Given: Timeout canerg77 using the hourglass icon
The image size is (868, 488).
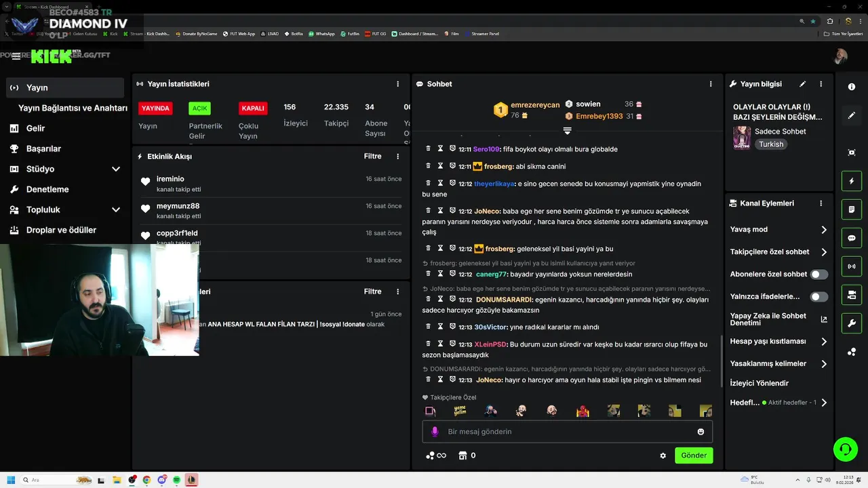Looking at the screenshot, I should click(440, 274).
